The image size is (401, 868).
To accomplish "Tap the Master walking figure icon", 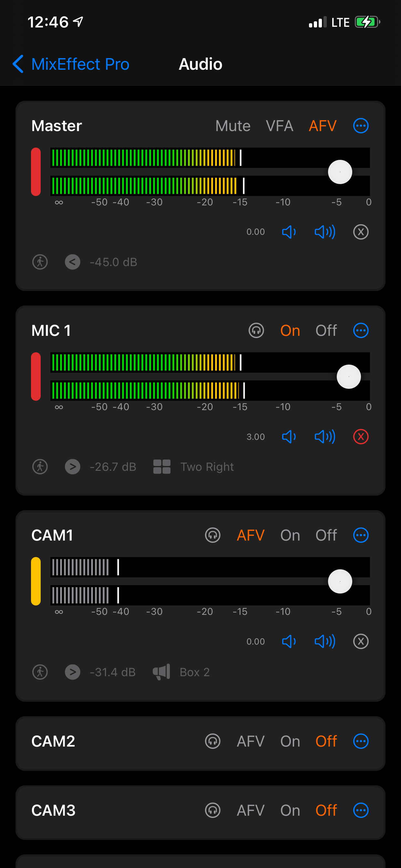I will tap(40, 262).
